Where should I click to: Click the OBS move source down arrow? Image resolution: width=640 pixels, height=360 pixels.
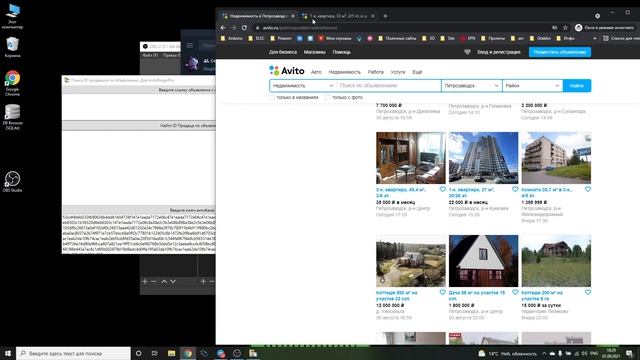click(x=173, y=282)
